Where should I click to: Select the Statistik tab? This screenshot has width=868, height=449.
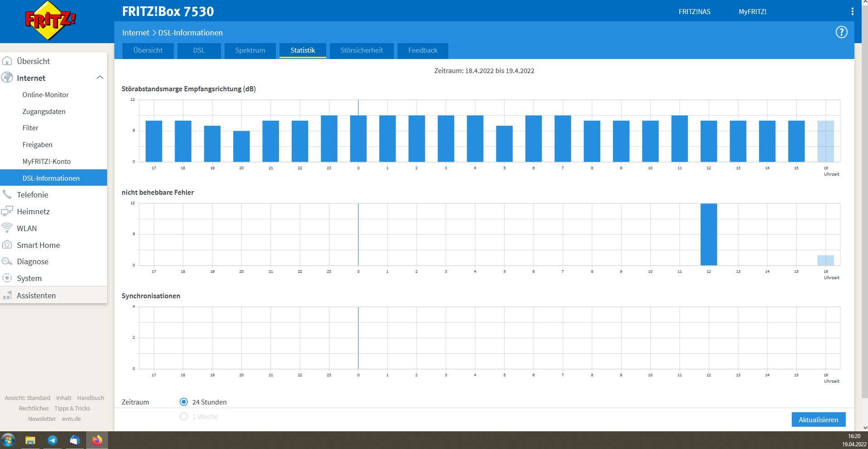coord(303,50)
